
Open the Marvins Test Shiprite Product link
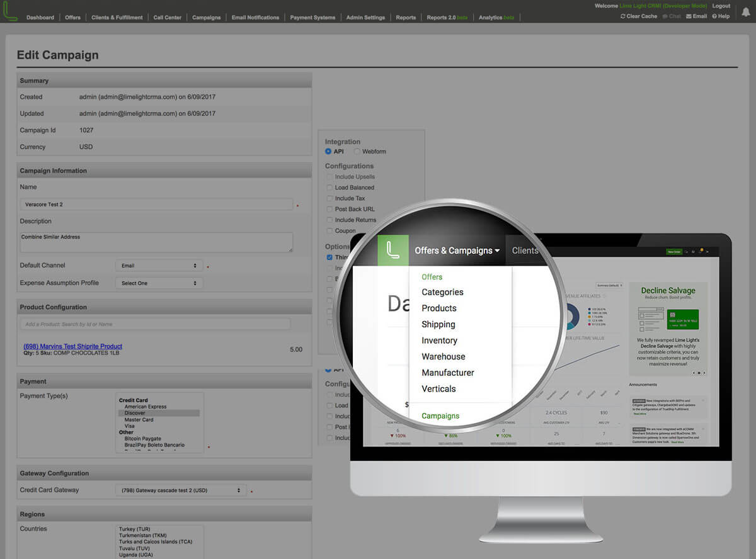tap(73, 346)
